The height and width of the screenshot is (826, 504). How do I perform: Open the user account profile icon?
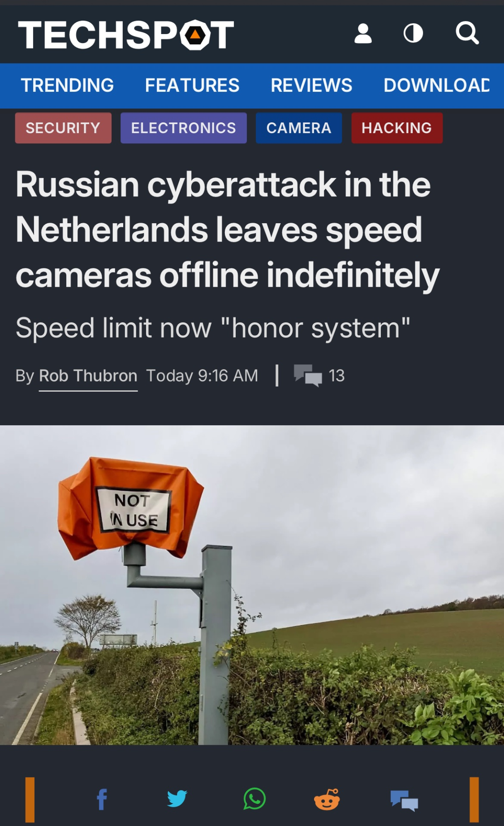click(x=363, y=34)
